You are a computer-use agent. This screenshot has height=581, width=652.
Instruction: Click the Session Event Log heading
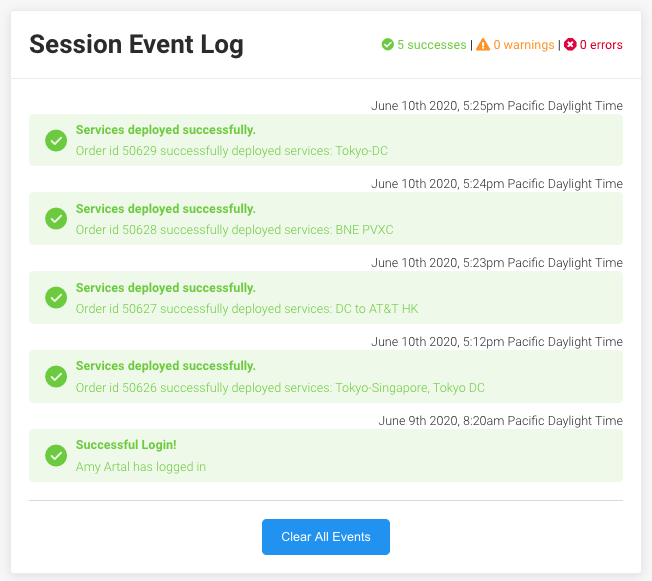click(136, 45)
